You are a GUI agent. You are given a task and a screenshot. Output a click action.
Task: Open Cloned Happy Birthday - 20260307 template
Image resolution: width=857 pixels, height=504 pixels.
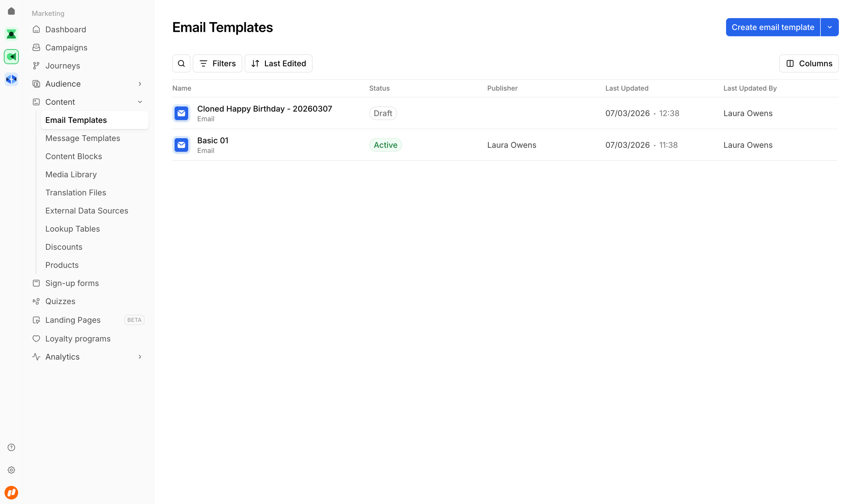[x=265, y=109]
